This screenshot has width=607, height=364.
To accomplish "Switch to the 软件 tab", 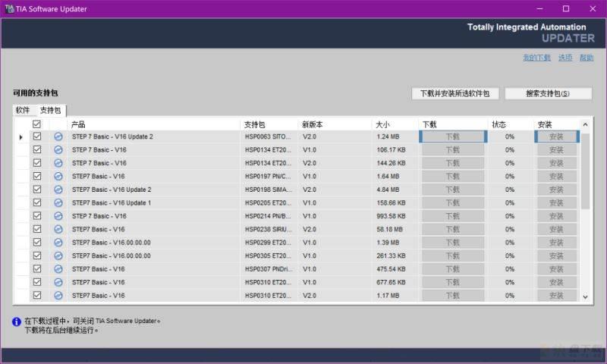I will 23,110.
